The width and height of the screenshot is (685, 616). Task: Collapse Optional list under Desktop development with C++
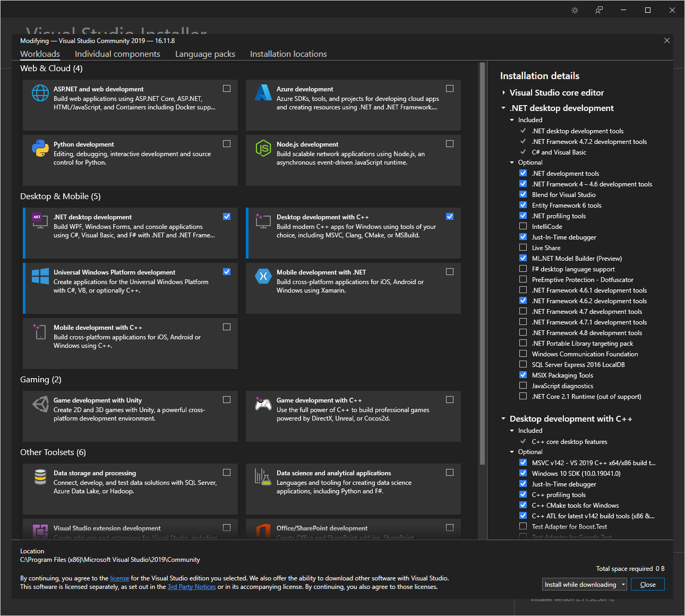512,452
